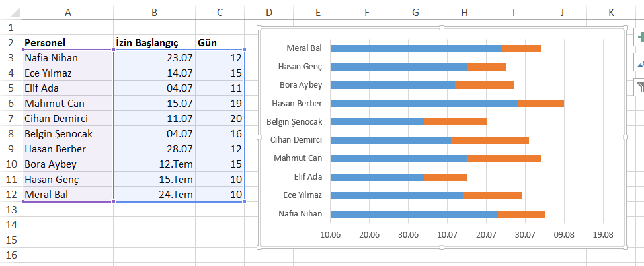Select row 13 header
This screenshot has height=266, width=644.
pos(11,210)
